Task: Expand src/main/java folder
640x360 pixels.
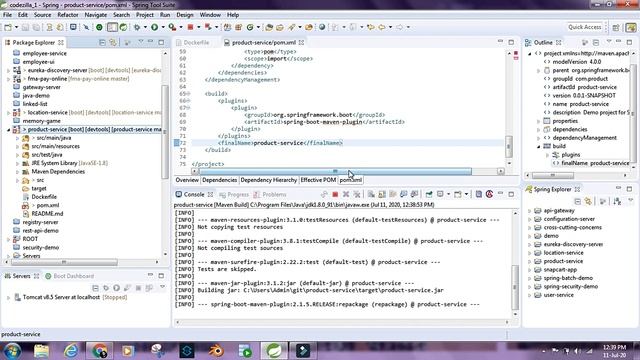Action: click(x=18, y=138)
